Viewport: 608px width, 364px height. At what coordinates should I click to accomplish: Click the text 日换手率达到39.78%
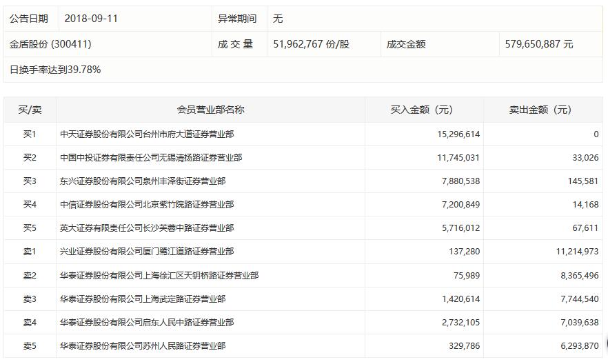coord(55,70)
